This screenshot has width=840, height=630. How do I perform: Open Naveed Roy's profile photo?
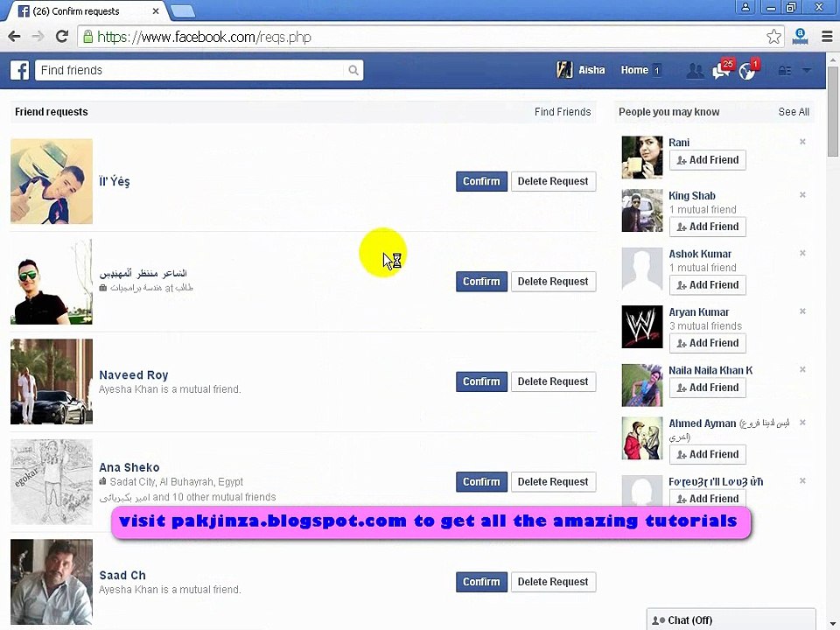(x=52, y=382)
